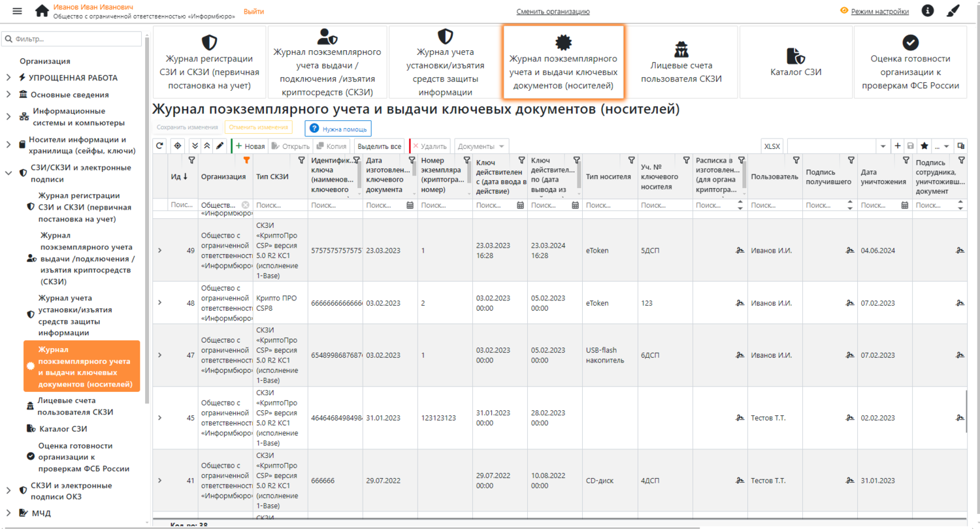Open top card Журнал учета установки/изъятия средств
This screenshot has width=980, height=529.
[445, 62]
